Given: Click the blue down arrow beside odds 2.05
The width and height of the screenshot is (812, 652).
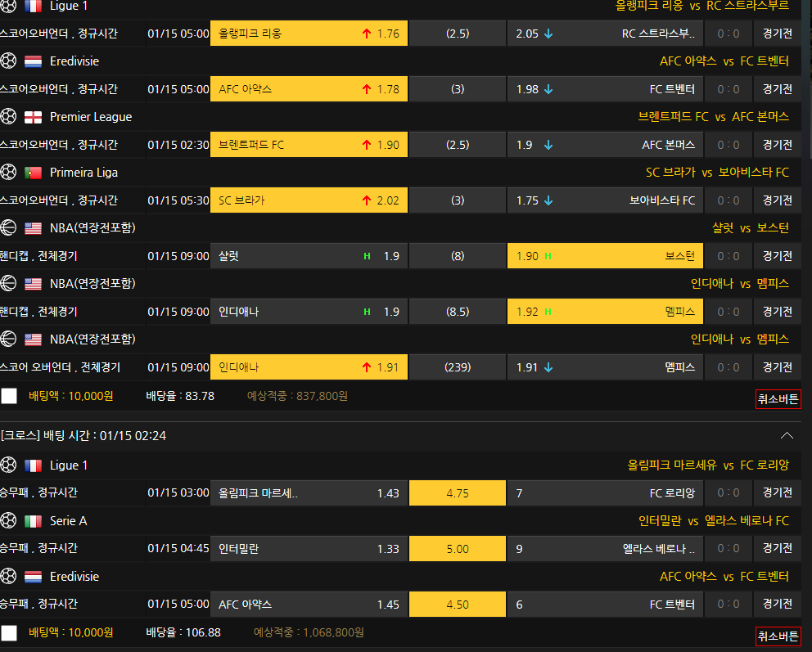Looking at the screenshot, I should click(548, 34).
